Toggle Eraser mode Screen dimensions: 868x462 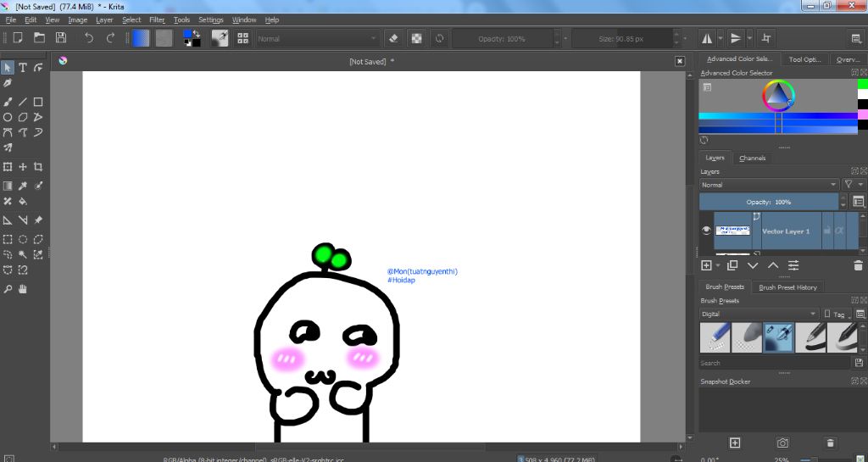pyautogui.click(x=393, y=38)
